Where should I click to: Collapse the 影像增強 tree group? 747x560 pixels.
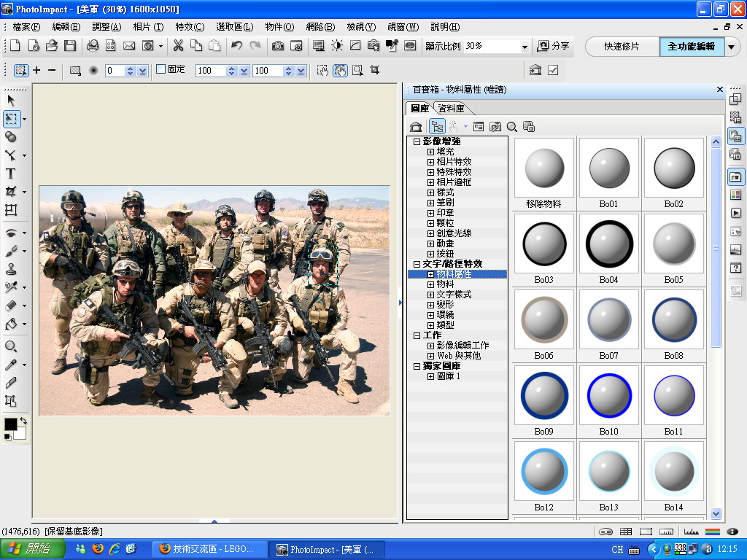(417, 141)
